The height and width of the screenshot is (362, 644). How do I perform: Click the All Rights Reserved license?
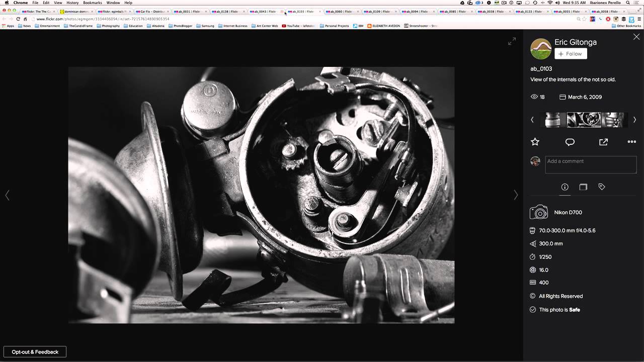(x=561, y=296)
